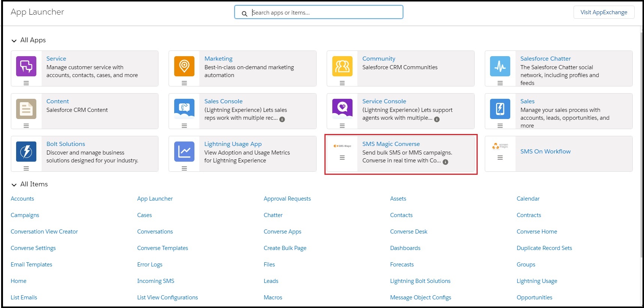Click the drag handle under Salesforce Chatter tile
Screen dimensions: 644x308
pos(500,83)
